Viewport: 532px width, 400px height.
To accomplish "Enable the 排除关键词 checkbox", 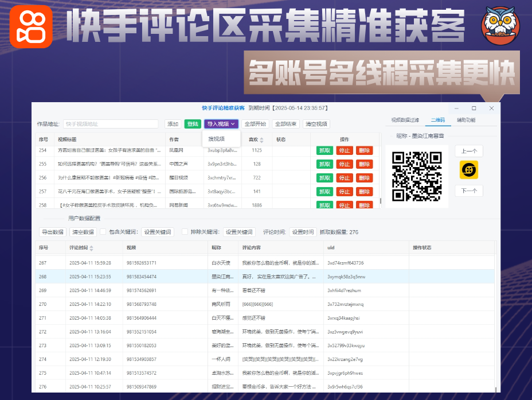I will pos(185,232).
